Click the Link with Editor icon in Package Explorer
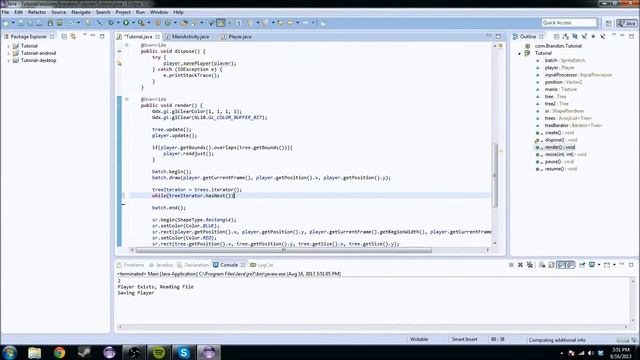This screenshot has height=360, width=640. pos(73,37)
